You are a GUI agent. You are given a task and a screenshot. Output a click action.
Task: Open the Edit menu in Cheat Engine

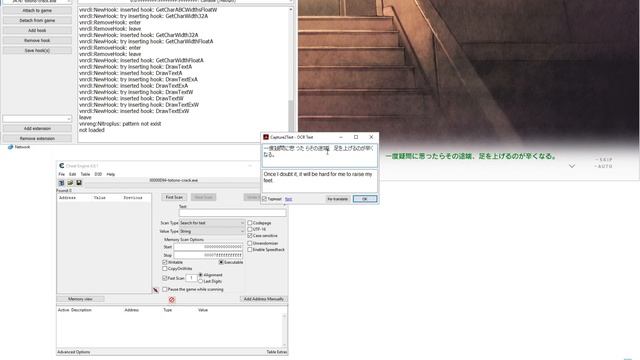click(x=73, y=174)
